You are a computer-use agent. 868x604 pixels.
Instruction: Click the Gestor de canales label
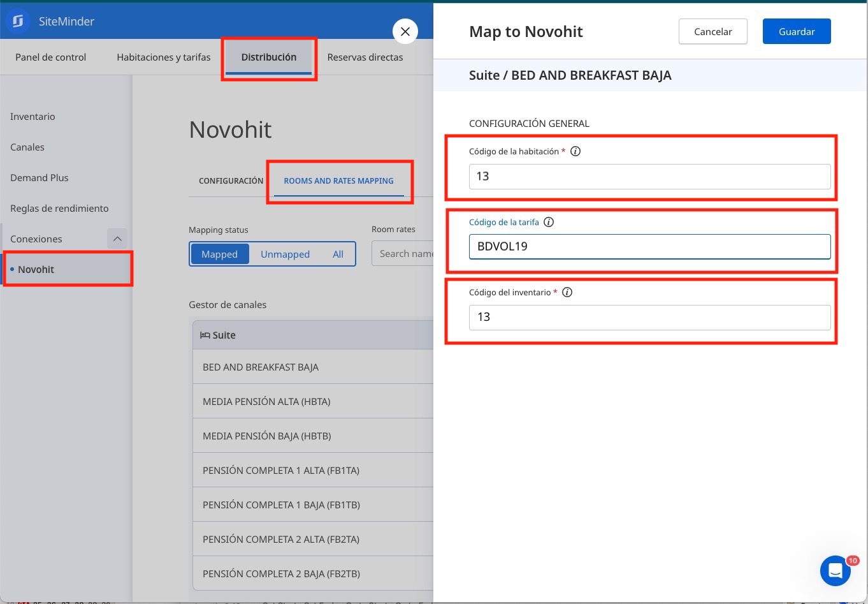click(228, 304)
